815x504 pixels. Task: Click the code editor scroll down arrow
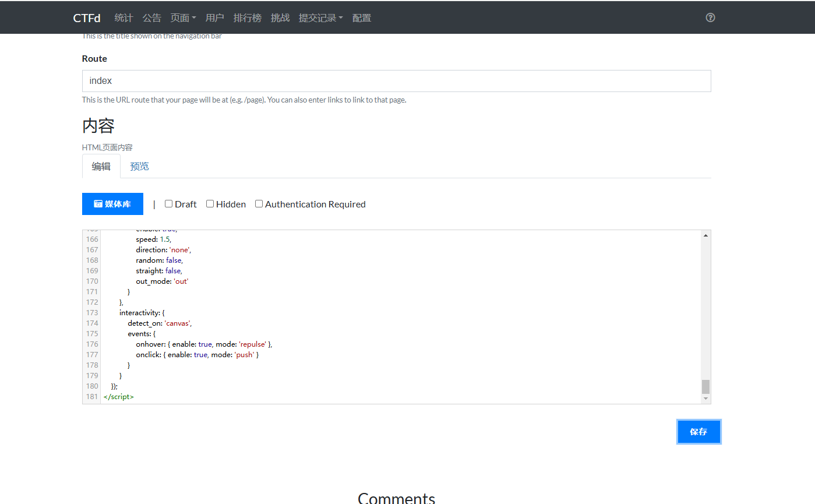(705, 399)
